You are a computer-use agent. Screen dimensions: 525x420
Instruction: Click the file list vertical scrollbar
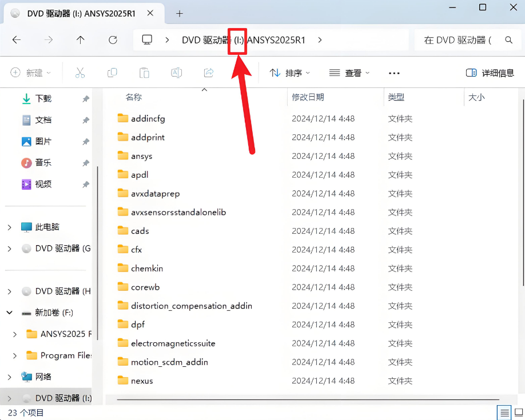coord(523,193)
